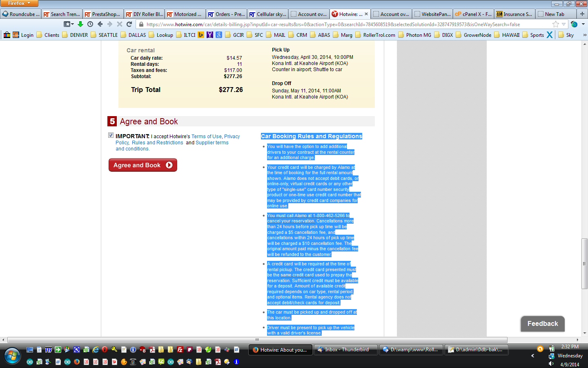Click the Yahoo bookmark icon
The width and height of the screenshot is (588, 368).
[x=210, y=35]
